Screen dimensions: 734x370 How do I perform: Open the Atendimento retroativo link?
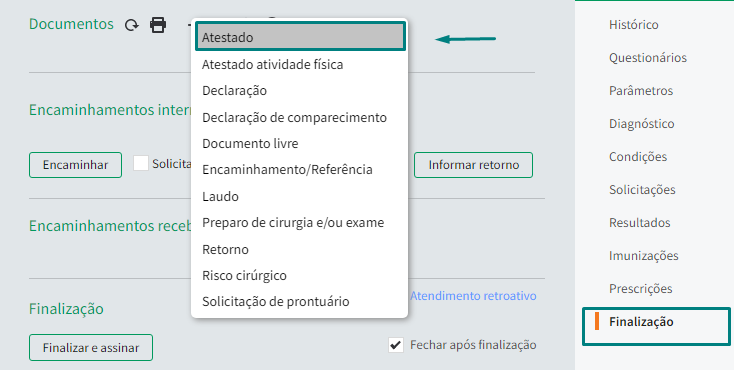click(473, 296)
